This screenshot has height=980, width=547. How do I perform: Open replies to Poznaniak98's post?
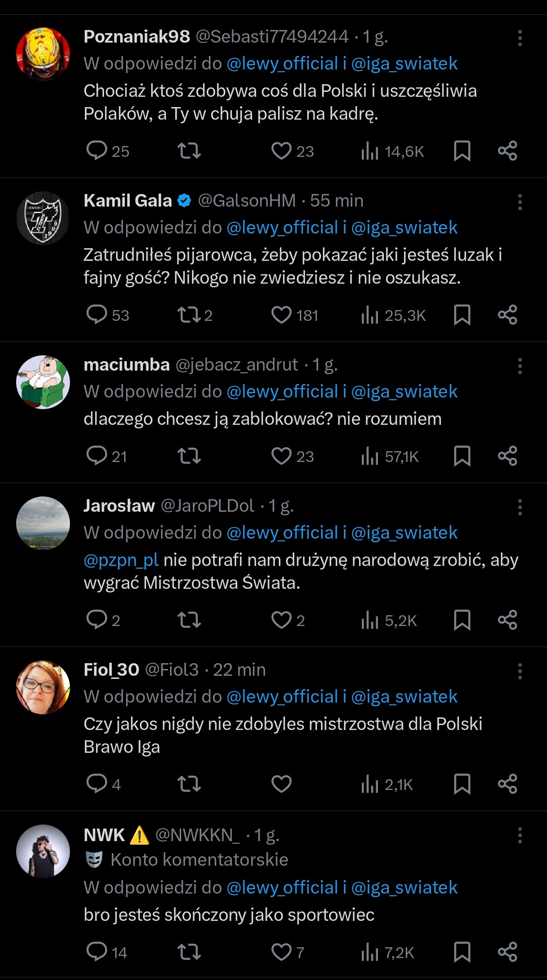(96, 151)
